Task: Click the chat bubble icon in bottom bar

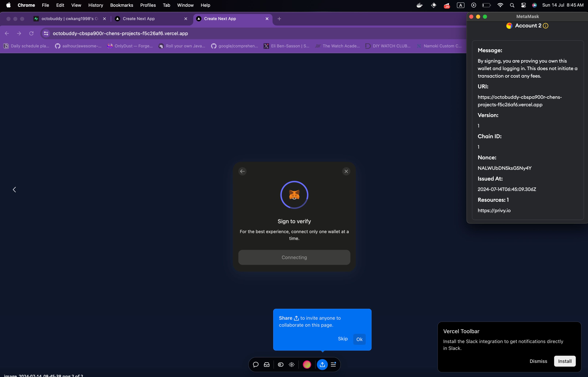Action: (x=255, y=365)
